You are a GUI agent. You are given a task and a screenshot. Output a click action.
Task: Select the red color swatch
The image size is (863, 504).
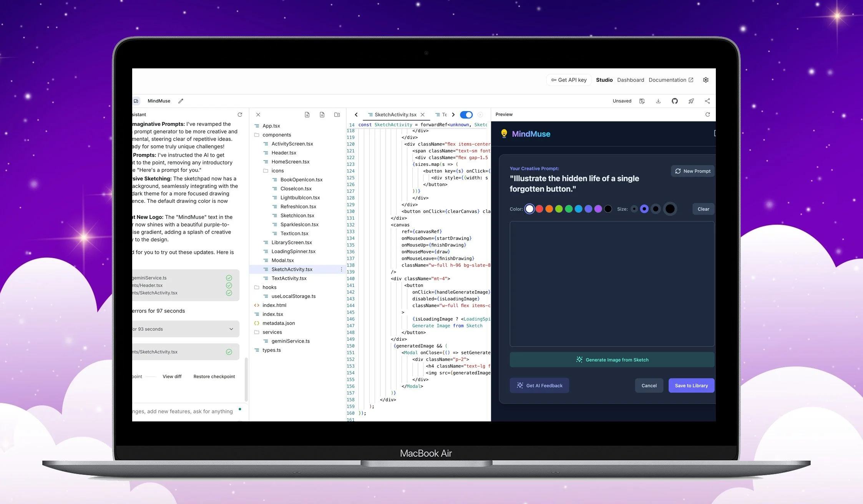[539, 209]
